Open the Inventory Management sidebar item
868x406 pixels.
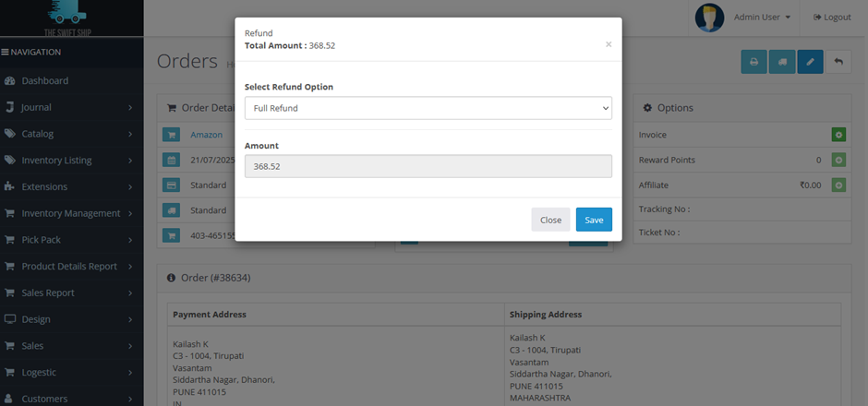[70, 213]
